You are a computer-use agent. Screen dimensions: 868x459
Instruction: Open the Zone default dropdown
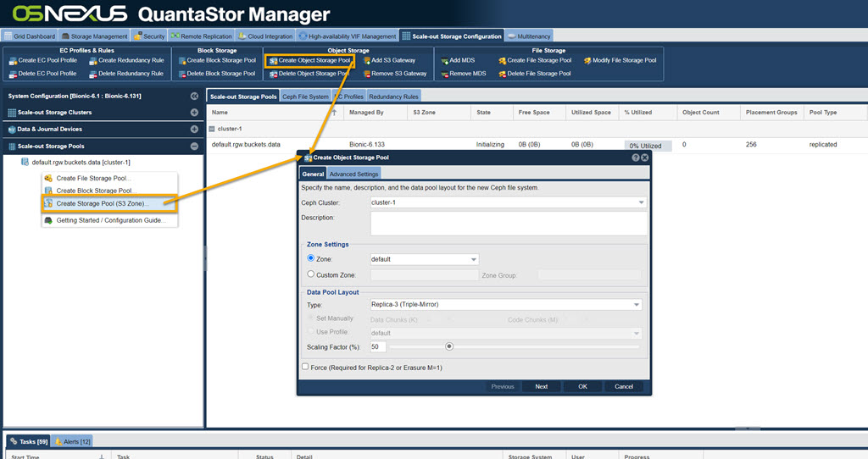pyautogui.click(x=473, y=259)
